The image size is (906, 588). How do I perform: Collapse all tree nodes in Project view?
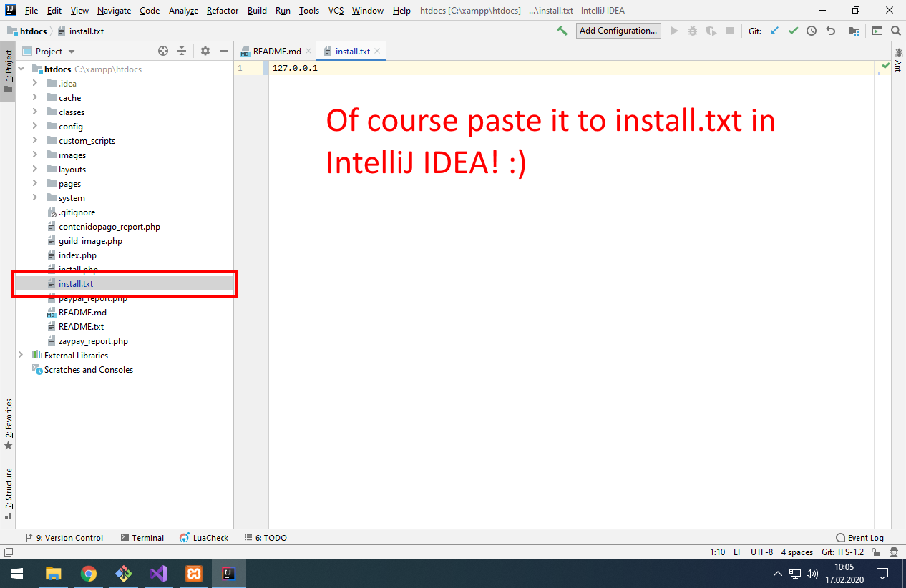(182, 51)
